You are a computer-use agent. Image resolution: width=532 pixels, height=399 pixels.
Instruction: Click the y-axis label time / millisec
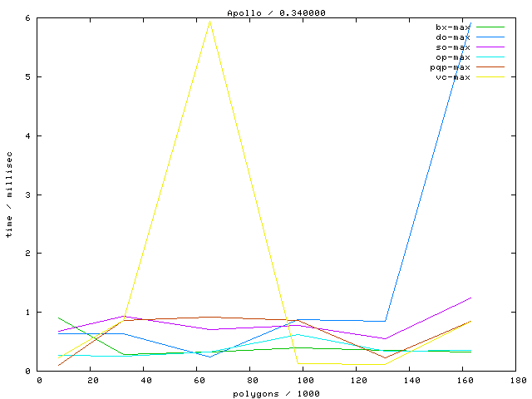(x=10, y=194)
